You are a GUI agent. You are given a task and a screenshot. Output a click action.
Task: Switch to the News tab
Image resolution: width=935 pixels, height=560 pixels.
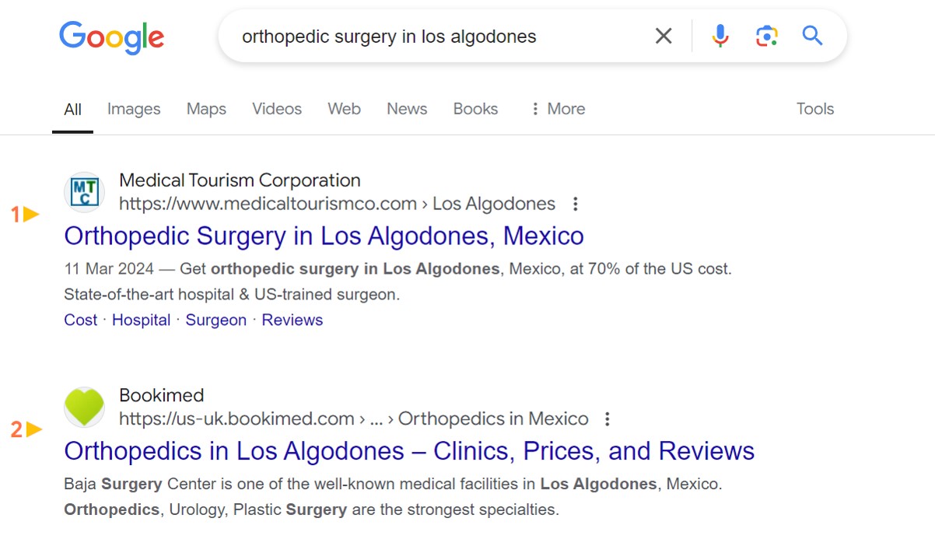pyautogui.click(x=406, y=109)
